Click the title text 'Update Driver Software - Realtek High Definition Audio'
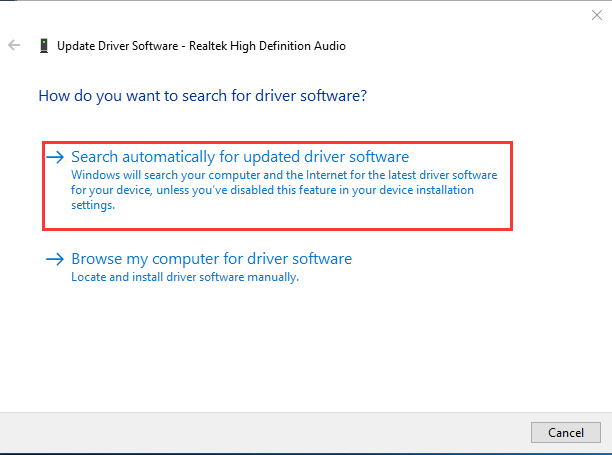612x455 pixels. (201, 46)
